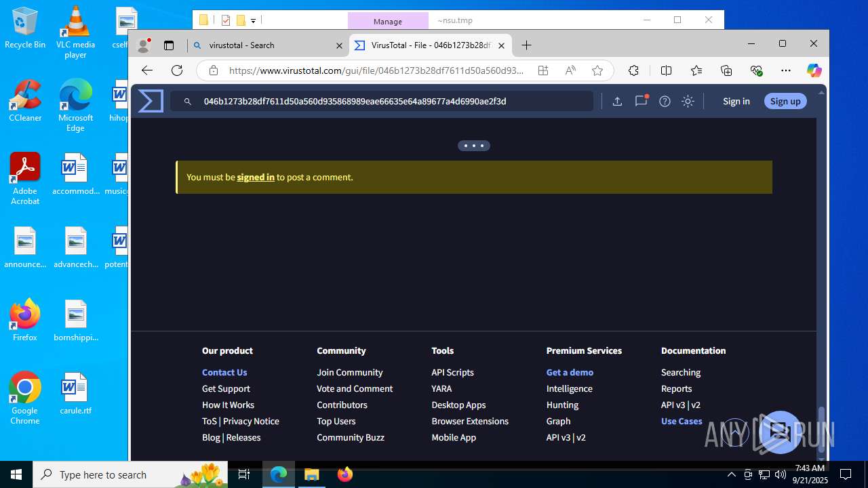
Task: Add this page to favorites star
Action: tap(597, 70)
